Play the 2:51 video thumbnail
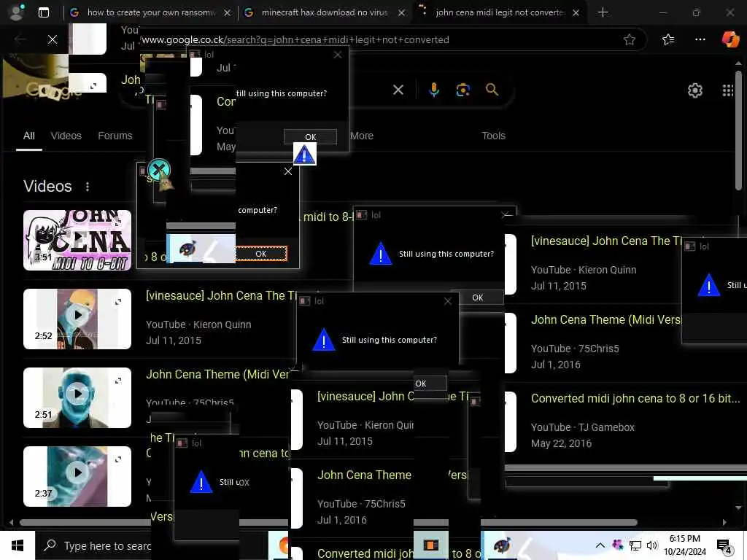747x560 pixels. 77,397
